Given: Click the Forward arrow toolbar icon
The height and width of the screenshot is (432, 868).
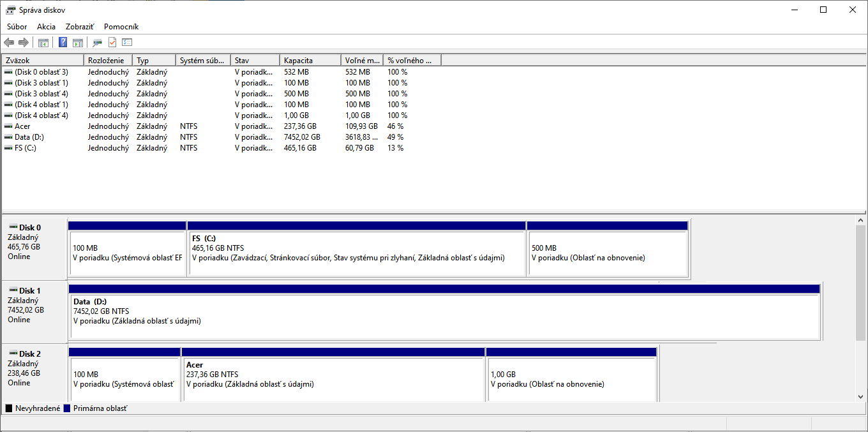Looking at the screenshot, I should (x=24, y=43).
